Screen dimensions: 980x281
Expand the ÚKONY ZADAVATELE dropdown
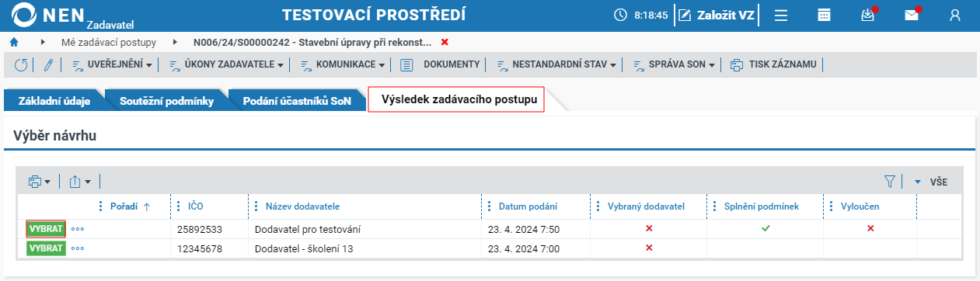coord(228,64)
